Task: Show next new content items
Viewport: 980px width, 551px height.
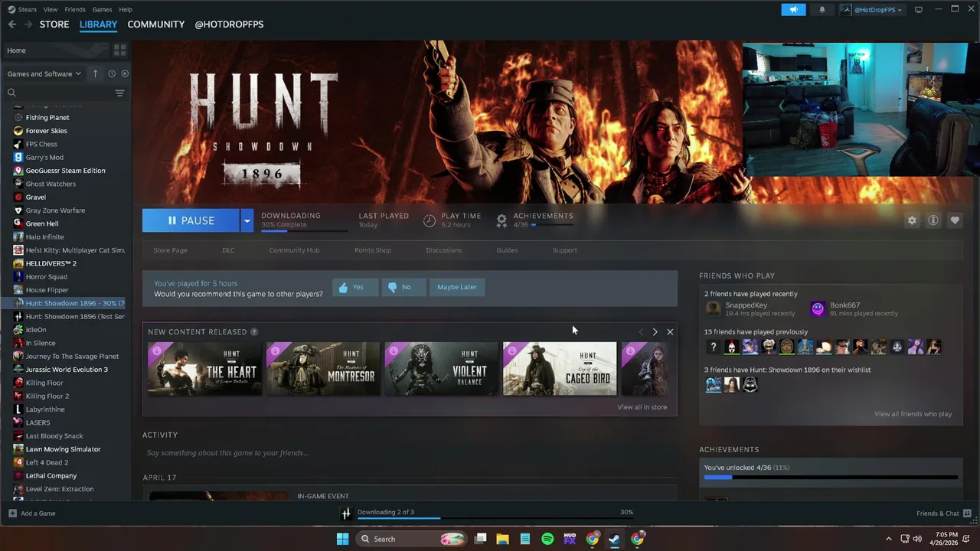Action: click(655, 332)
